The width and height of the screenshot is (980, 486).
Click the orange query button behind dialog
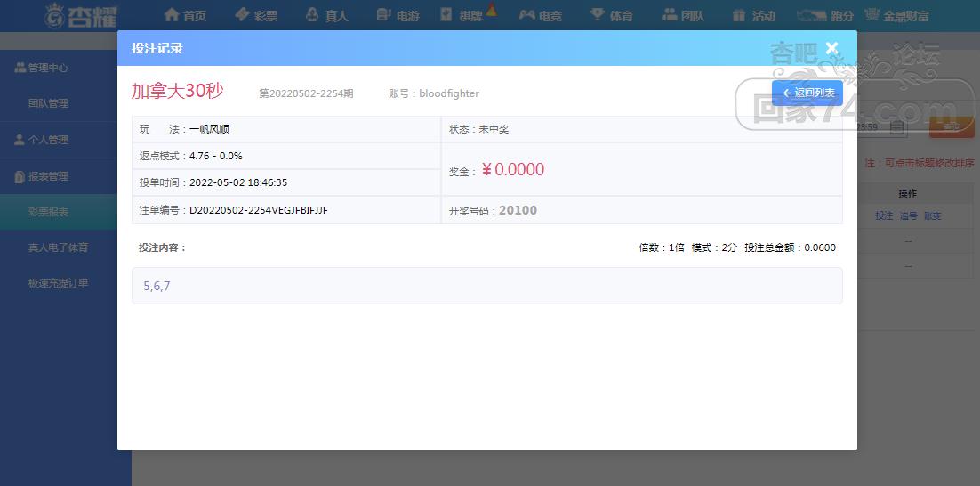[952, 127]
